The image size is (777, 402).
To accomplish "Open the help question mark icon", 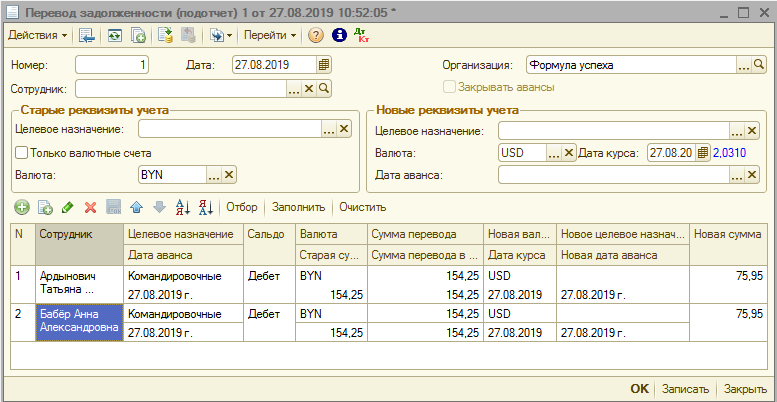I will [x=316, y=35].
